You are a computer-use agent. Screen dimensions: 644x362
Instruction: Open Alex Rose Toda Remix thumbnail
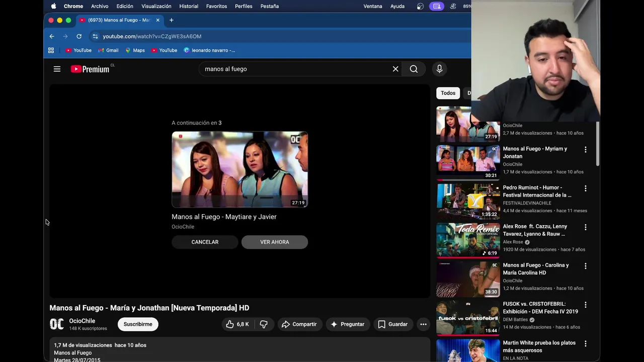tap(468, 240)
